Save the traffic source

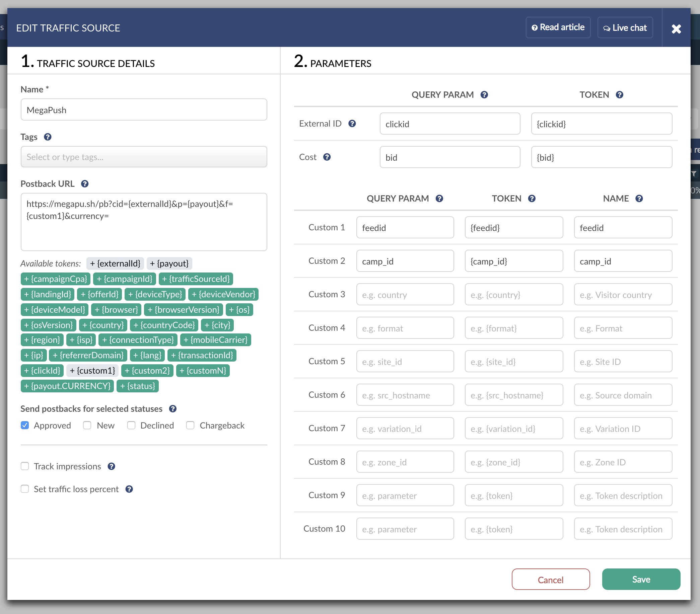tap(641, 579)
